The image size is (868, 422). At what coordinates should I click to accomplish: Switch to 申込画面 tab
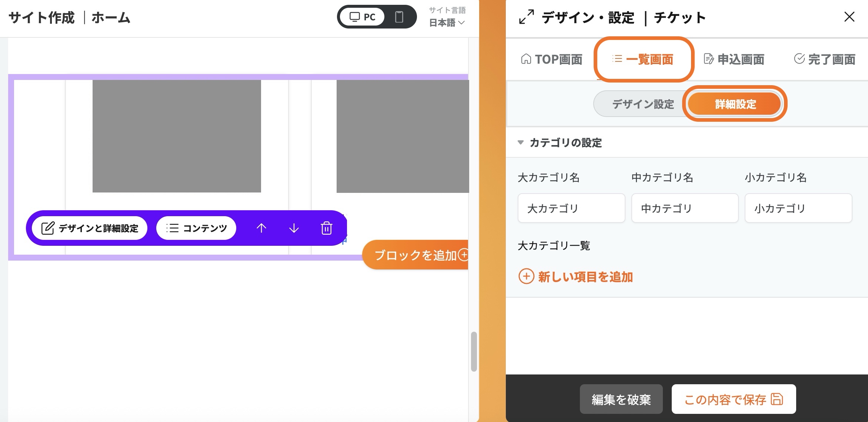point(734,59)
